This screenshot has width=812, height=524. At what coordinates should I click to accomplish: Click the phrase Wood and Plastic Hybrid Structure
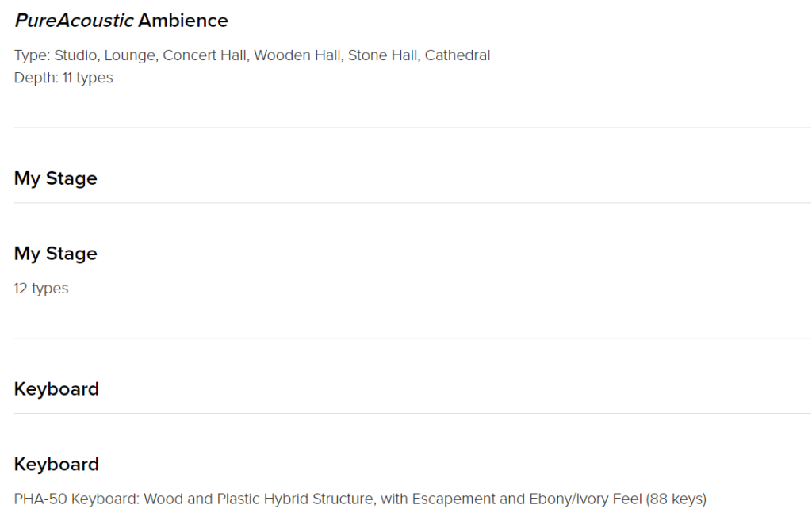tap(259, 499)
